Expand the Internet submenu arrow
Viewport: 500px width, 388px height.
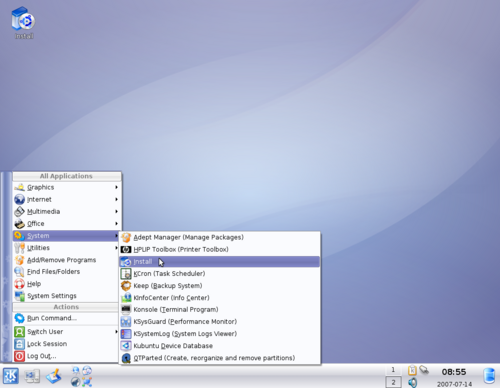click(x=116, y=199)
